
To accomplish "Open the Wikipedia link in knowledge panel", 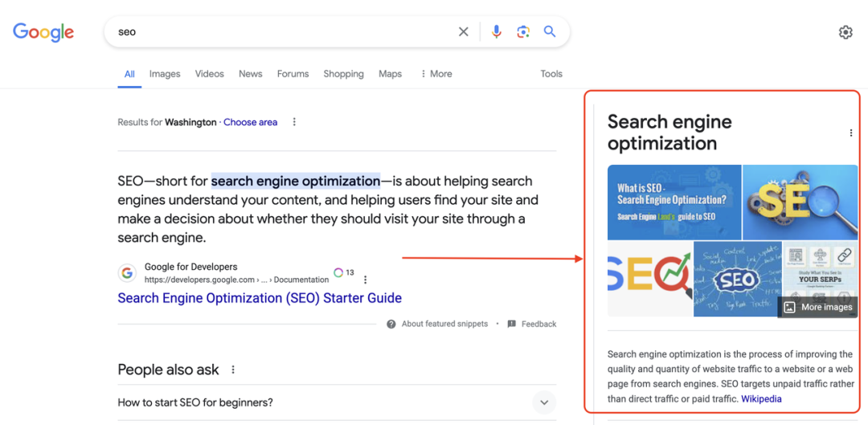I will pos(761,398).
